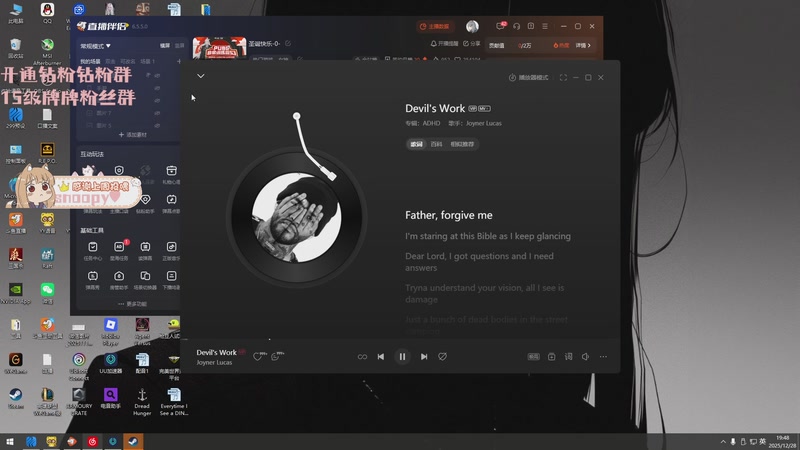This screenshot has height=450, width=800.
Task: Open Steam from the taskbar
Action: [x=133, y=442]
